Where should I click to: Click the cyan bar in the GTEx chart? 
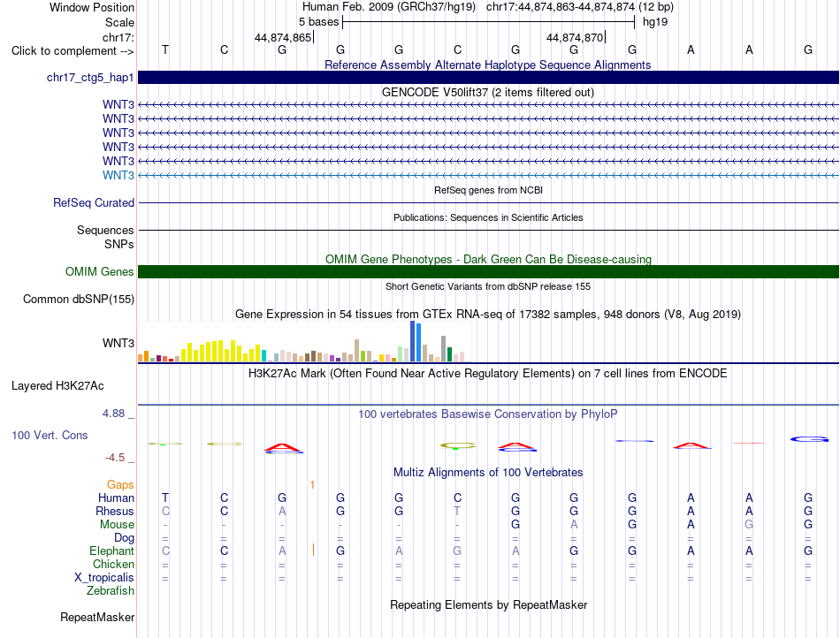(263, 355)
